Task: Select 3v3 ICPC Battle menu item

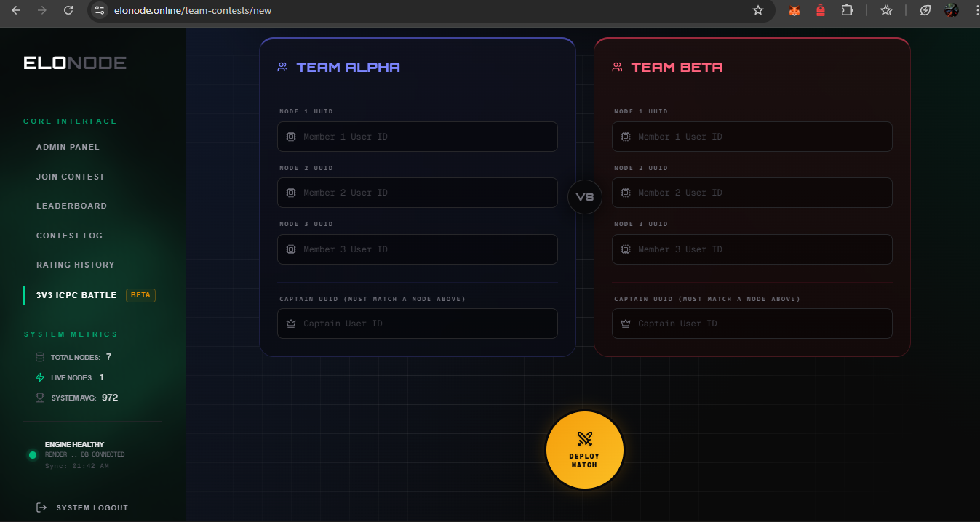Action: [76, 295]
